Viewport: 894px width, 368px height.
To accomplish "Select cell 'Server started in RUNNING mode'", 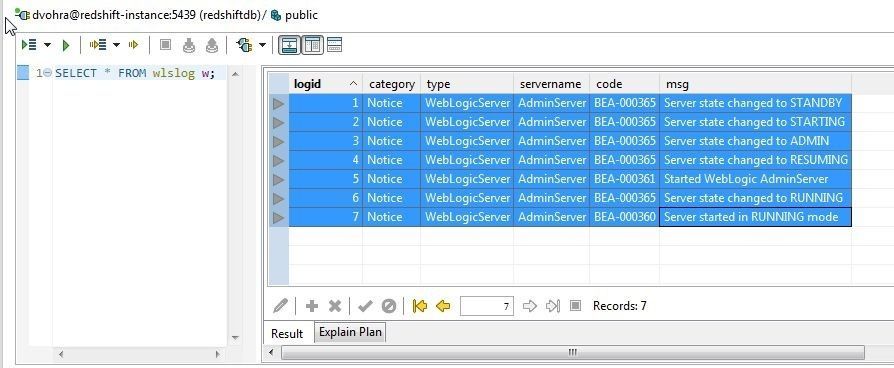I will tap(755, 217).
